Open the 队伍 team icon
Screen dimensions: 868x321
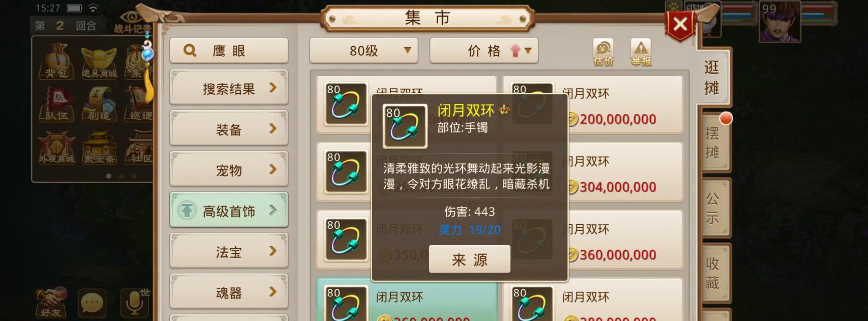[56, 104]
